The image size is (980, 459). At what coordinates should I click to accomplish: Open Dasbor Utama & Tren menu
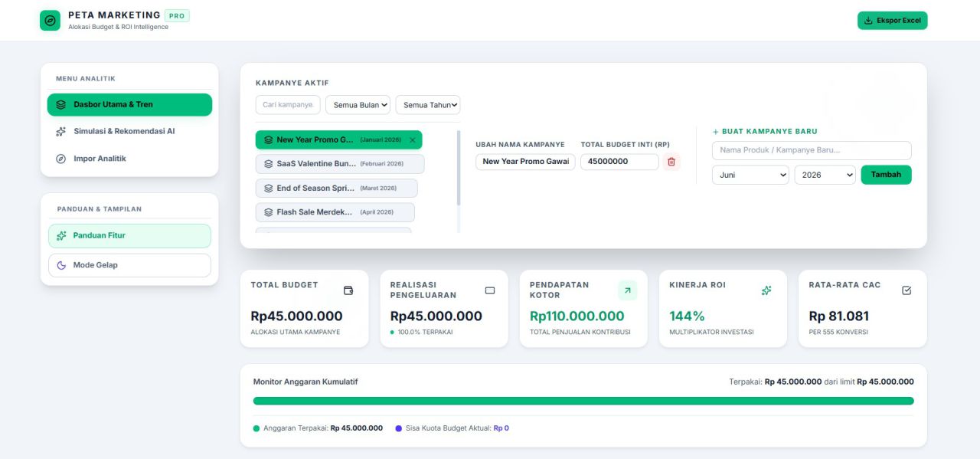pyautogui.click(x=129, y=105)
